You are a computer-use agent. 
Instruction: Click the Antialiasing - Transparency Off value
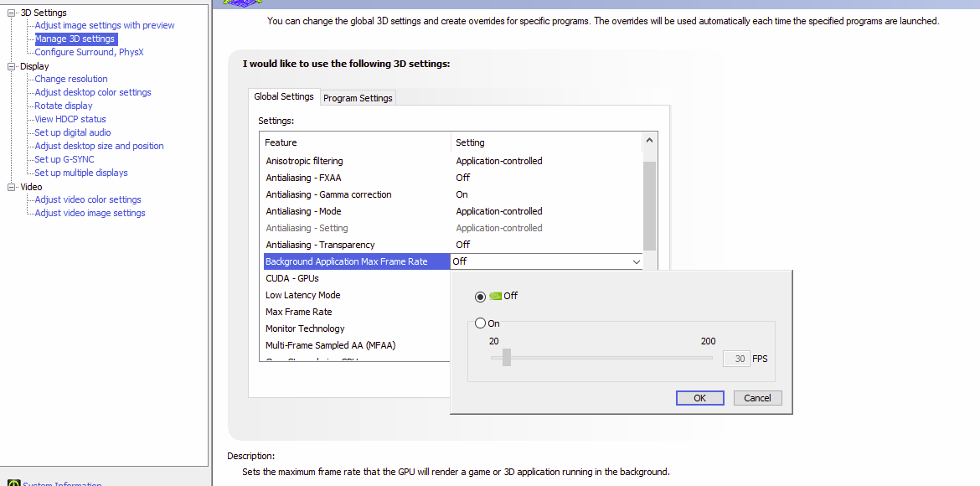(462, 245)
